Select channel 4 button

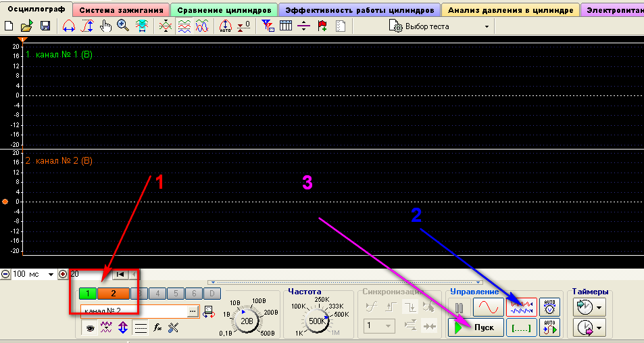[157, 293]
